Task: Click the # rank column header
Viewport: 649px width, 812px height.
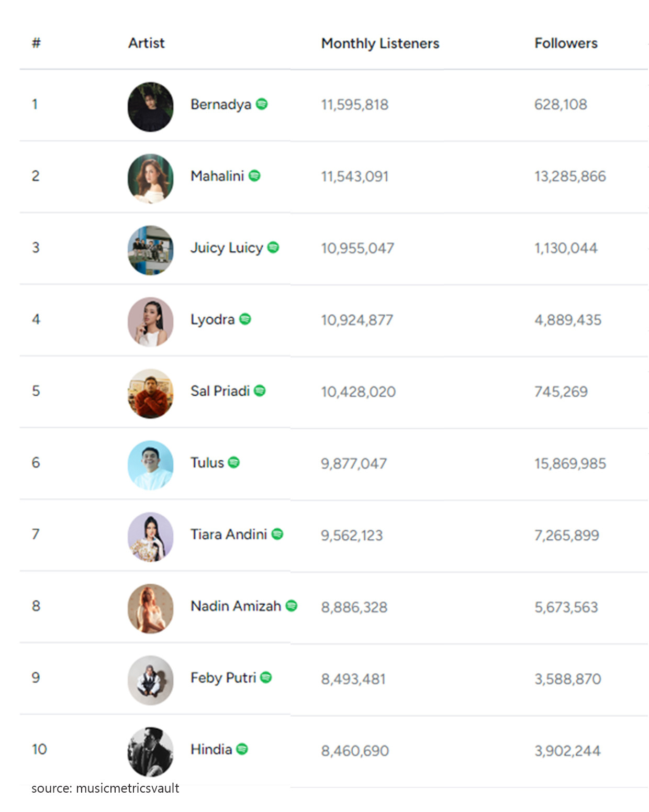Action: (36, 43)
